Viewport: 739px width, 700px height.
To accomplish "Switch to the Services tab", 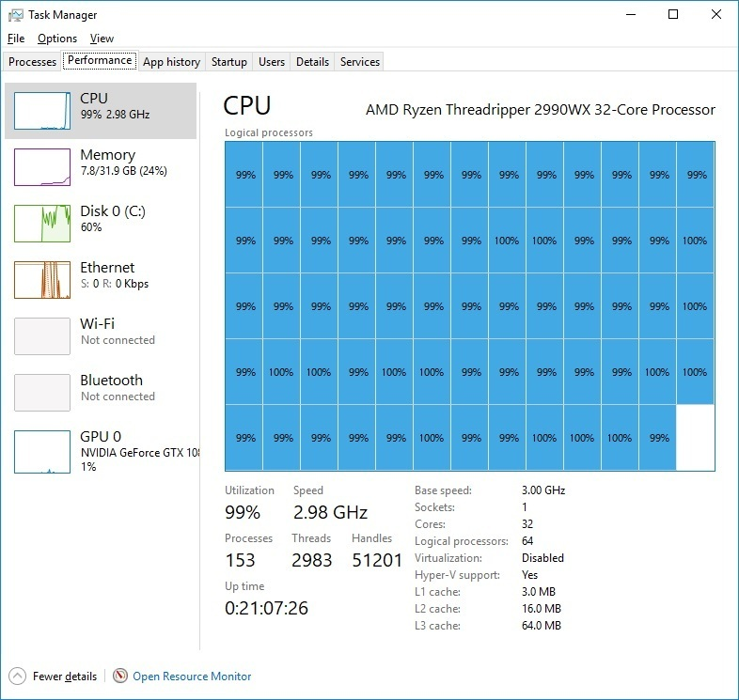I will click(x=360, y=62).
